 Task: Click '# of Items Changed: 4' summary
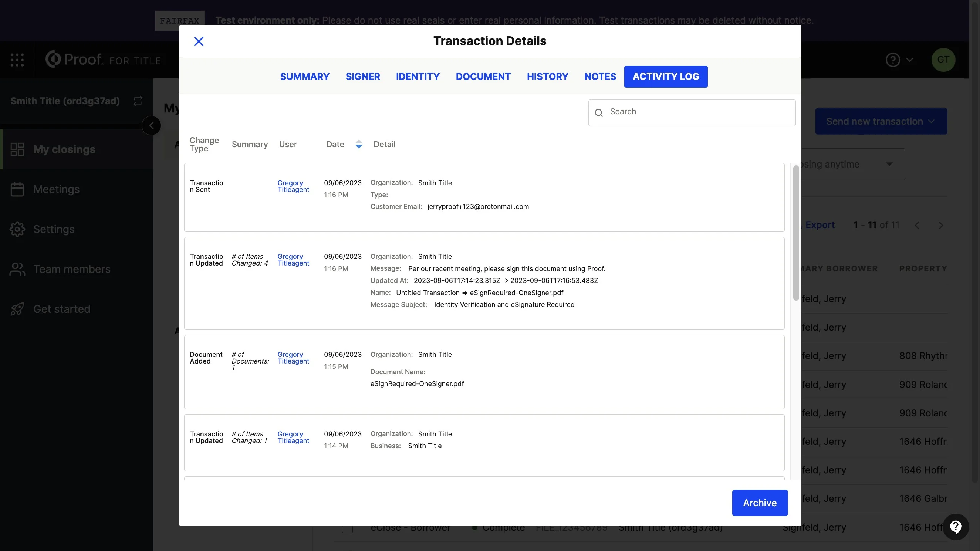(x=250, y=260)
